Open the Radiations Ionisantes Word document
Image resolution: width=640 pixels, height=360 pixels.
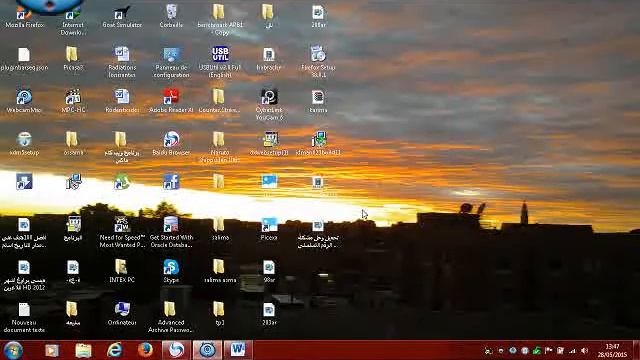[x=122, y=63]
